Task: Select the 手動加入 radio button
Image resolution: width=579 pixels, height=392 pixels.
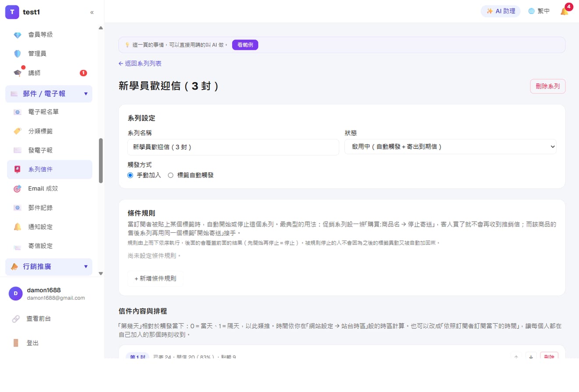Action: point(130,175)
